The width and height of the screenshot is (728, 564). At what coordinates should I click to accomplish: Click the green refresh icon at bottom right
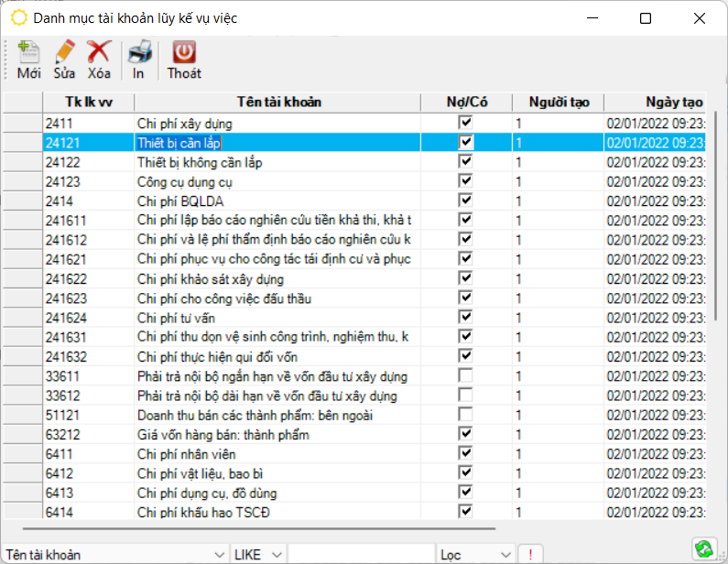tap(703, 548)
